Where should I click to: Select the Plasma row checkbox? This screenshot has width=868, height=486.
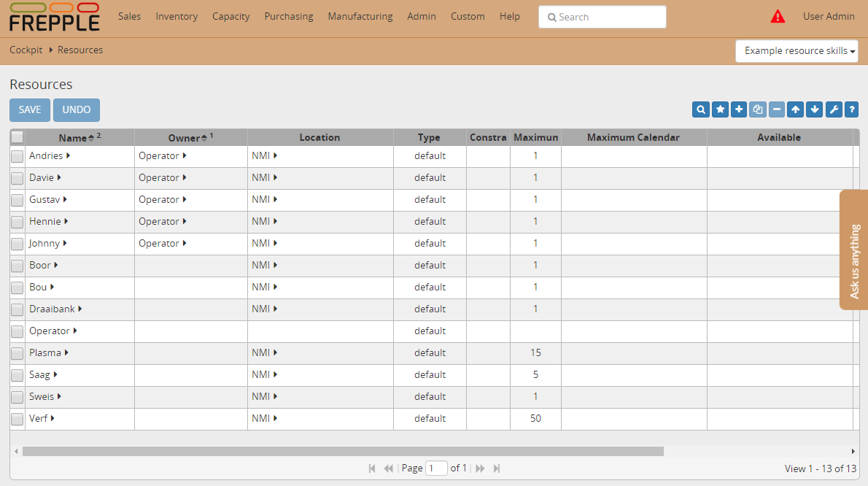pyautogui.click(x=17, y=353)
